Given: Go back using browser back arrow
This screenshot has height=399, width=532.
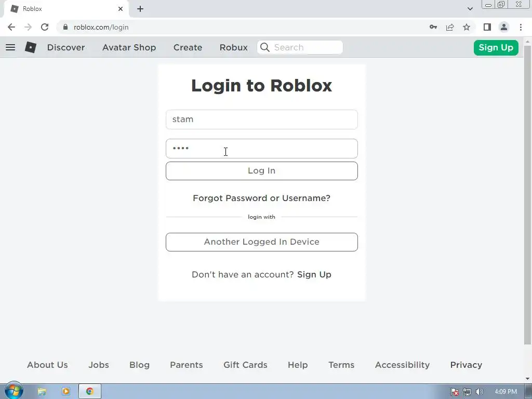Looking at the screenshot, I should (11, 27).
